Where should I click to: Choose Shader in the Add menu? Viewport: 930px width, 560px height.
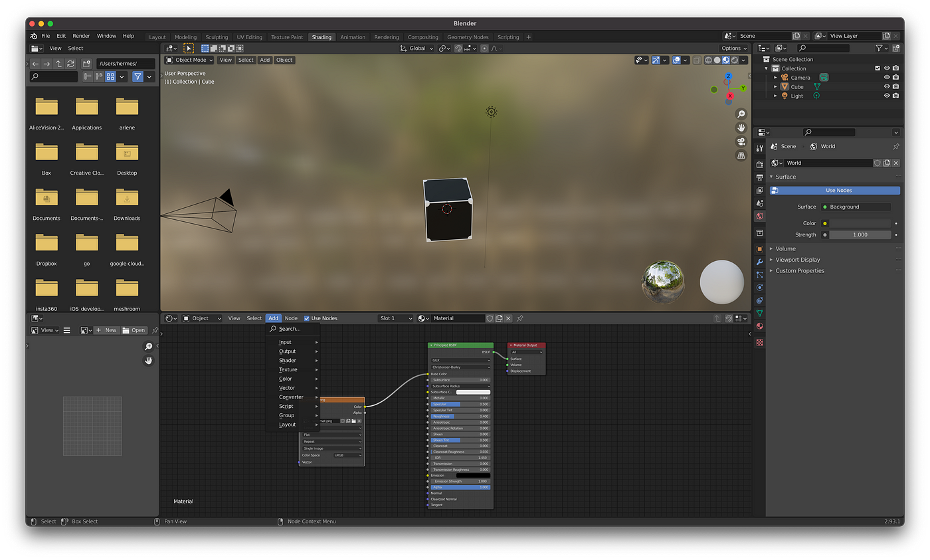point(293,360)
